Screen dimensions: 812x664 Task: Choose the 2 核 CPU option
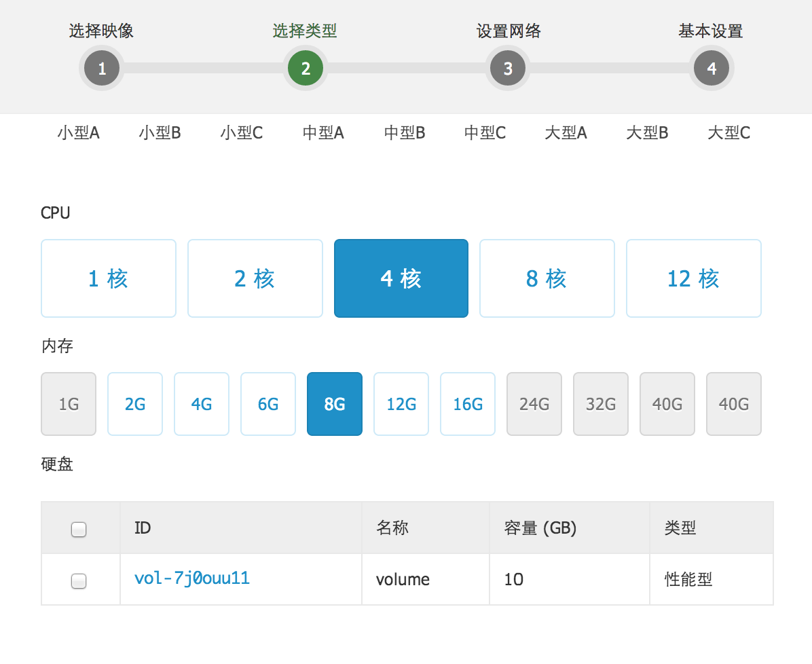[255, 278]
